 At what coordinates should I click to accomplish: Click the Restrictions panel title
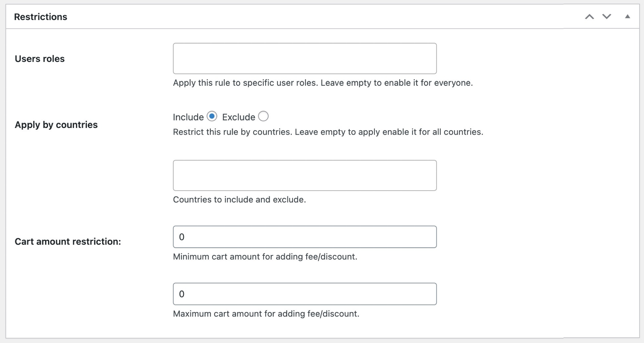[41, 17]
